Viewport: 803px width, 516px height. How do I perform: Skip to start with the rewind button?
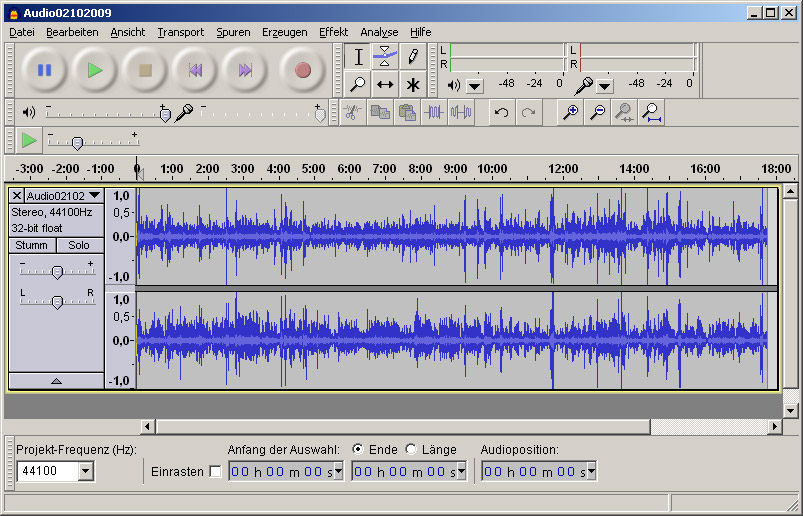click(195, 70)
